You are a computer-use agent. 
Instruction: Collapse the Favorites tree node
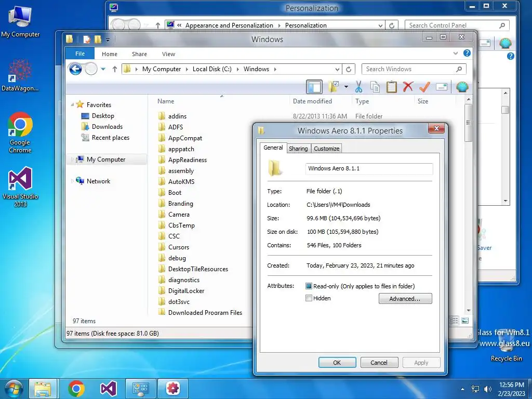click(72, 104)
